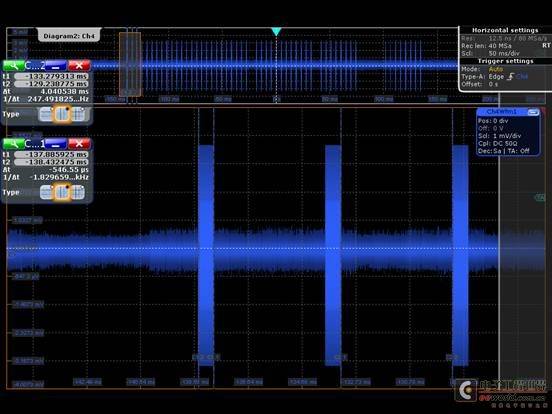Select horizontal cursor type in C…1 box
The image size is (552, 414).
point(46,193)
